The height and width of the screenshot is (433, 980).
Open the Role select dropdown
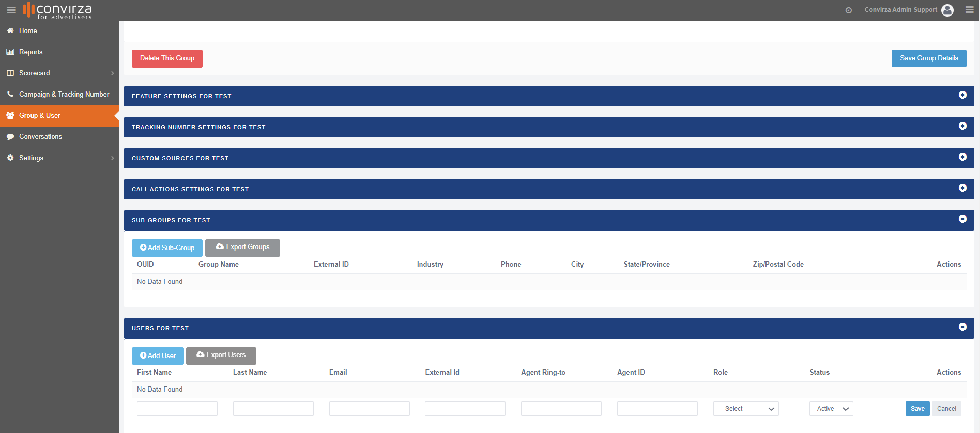(x=746, y=409)
